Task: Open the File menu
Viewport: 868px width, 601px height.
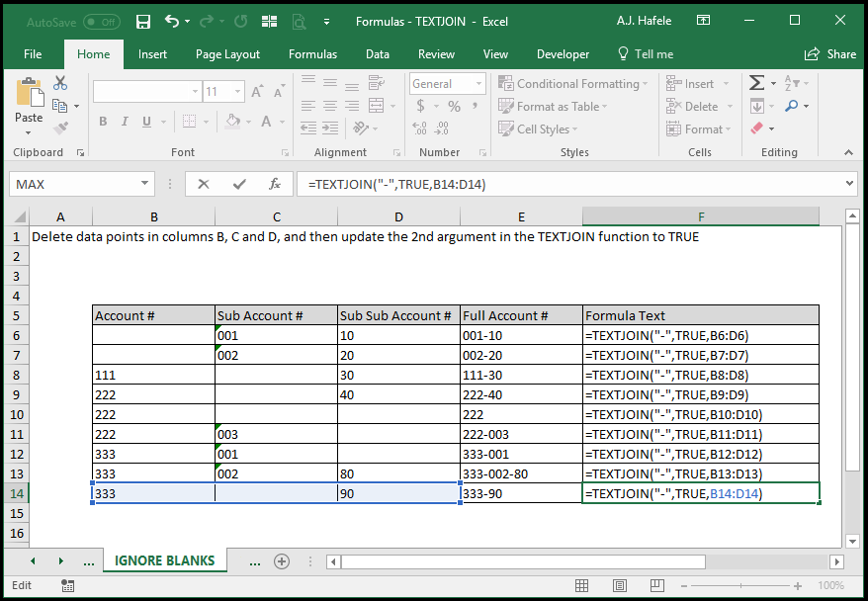Action: pos(33,54)
